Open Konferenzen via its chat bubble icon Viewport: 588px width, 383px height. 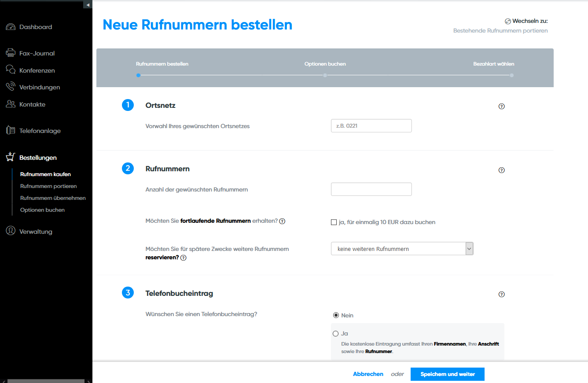tap(11, 70)
